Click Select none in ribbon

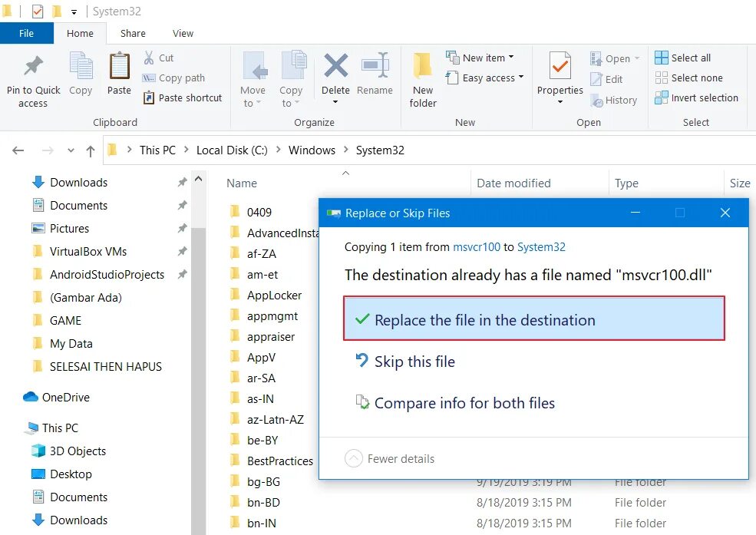pyautogui.click(x=688, y=78)
